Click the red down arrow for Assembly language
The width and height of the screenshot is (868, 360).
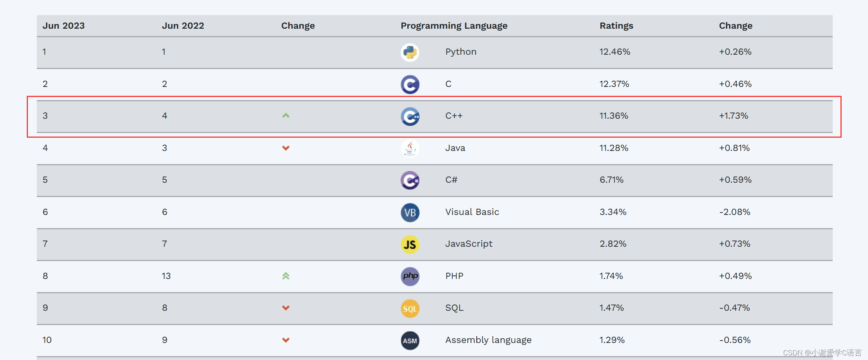pos(286,340)
